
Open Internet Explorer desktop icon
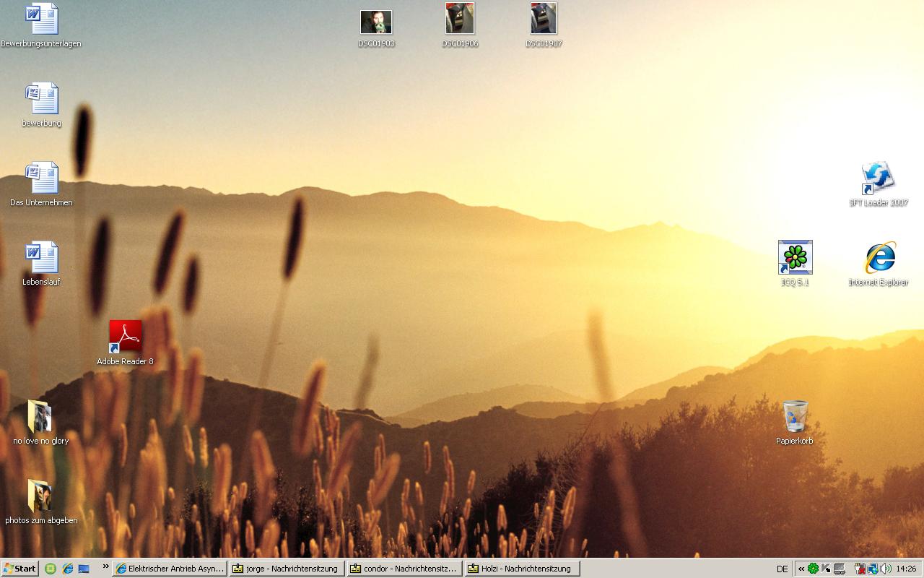pyautogui.click(x=879, y=258)
